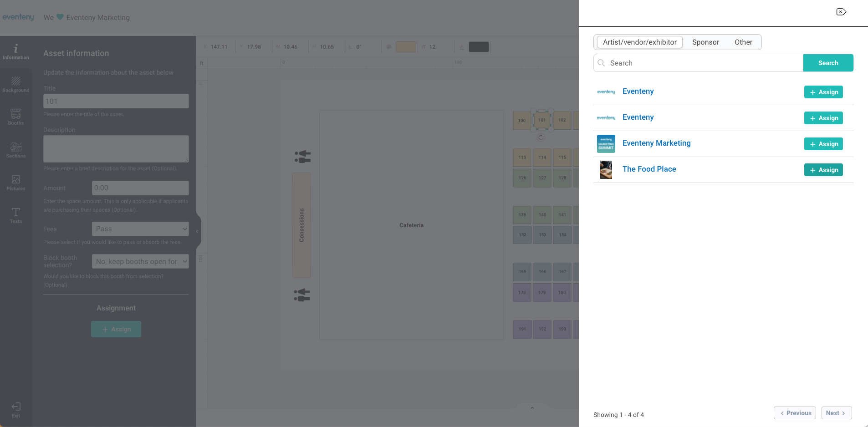Collapse the asset information panel arrow
Viewport: 868px width, 427px height.
coord(197,231)
